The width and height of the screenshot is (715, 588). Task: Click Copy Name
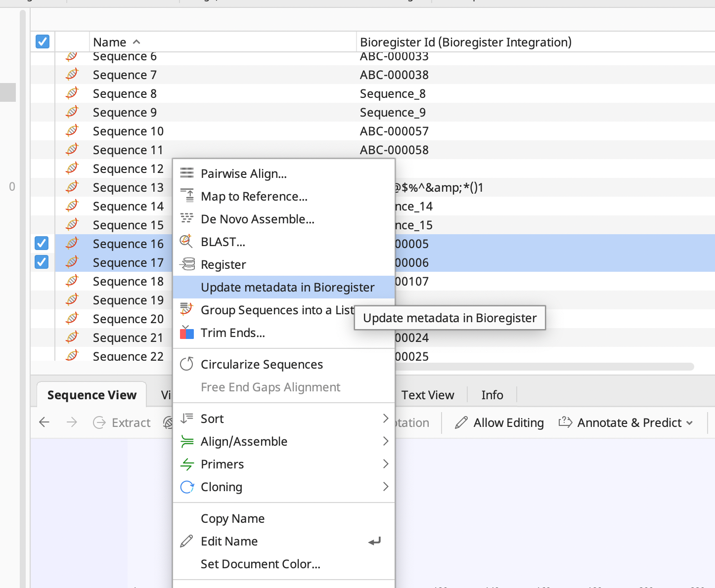coord(232,518)
